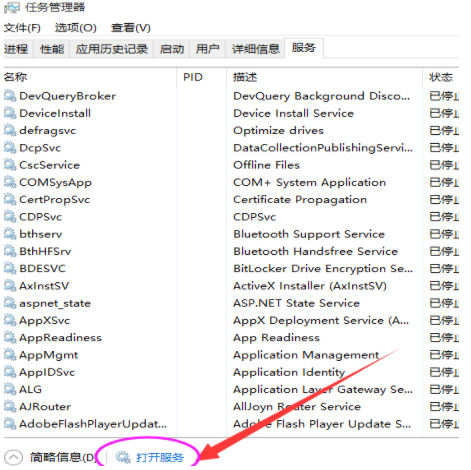Viewport: 471px width, 470px height.
Task: Click the AppIDSvc service gear icon
Action: (x=10, y=372)
